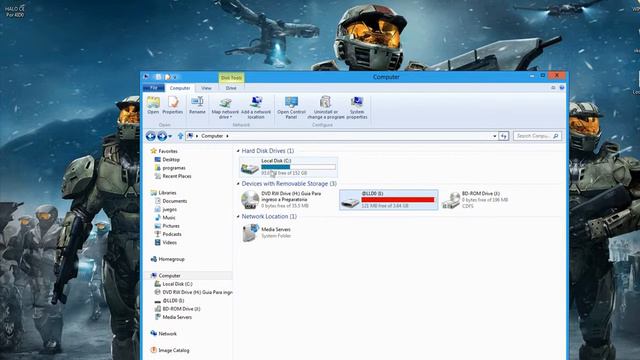Select the DVD RW Drive (H:) icon
This screenshot has height=360, width=640.
point(249,200)
